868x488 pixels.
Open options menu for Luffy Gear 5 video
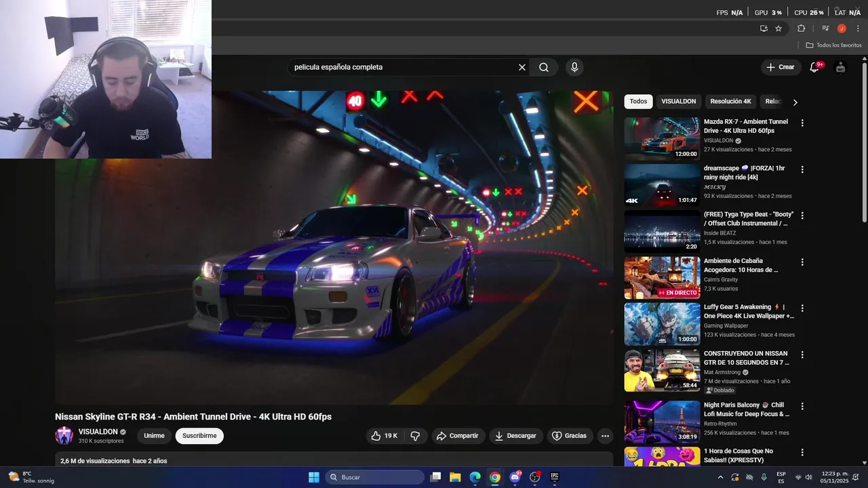[802, 308]
